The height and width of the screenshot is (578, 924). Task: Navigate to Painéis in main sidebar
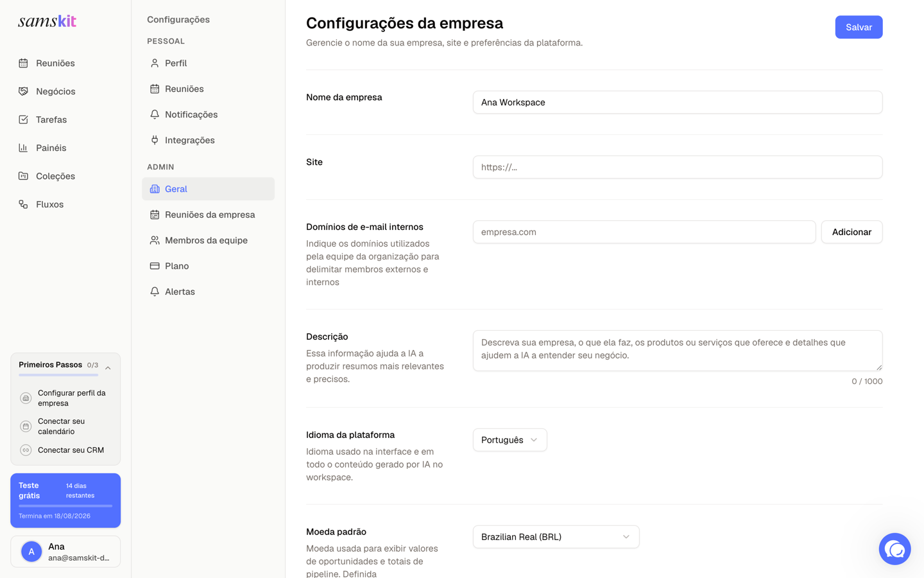click(x=65, y=148)
